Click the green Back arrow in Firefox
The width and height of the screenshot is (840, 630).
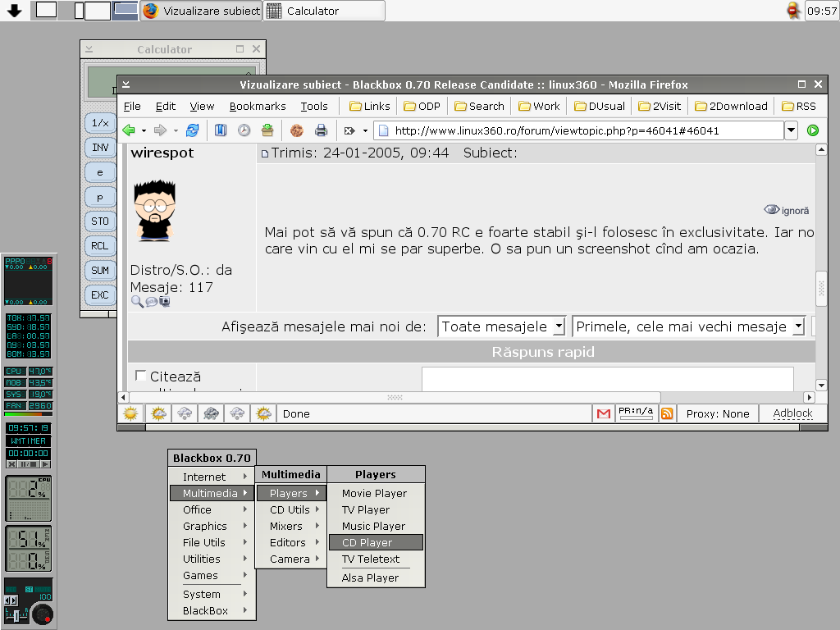tap(129, 130)
